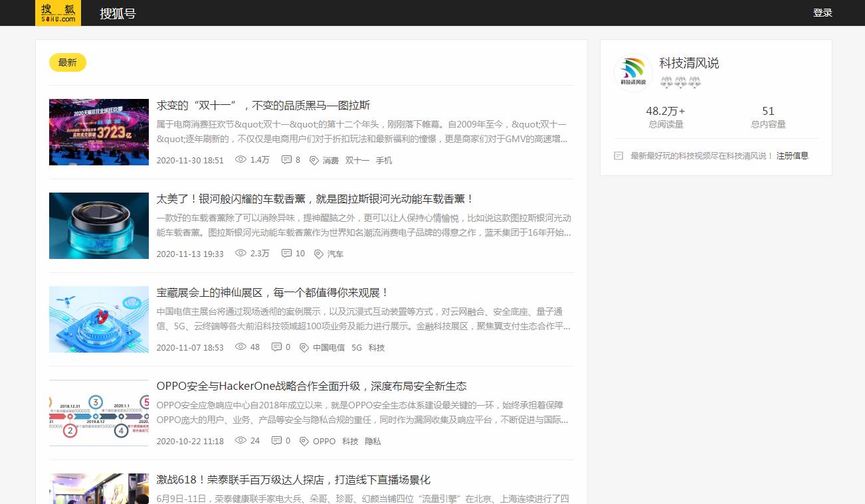Open article 宝藏展会上的神仙展区
Viewport: 865px width, 504px height.
273,292
